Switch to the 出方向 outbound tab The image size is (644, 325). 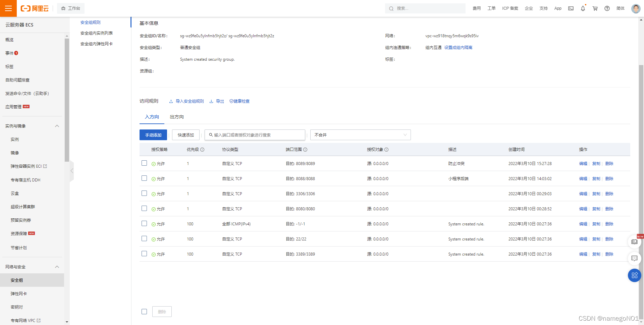pos(177,117)
